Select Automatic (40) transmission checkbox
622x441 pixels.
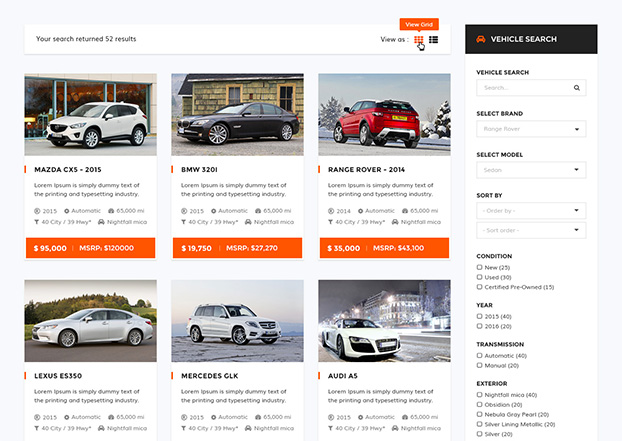click(479, 356)
